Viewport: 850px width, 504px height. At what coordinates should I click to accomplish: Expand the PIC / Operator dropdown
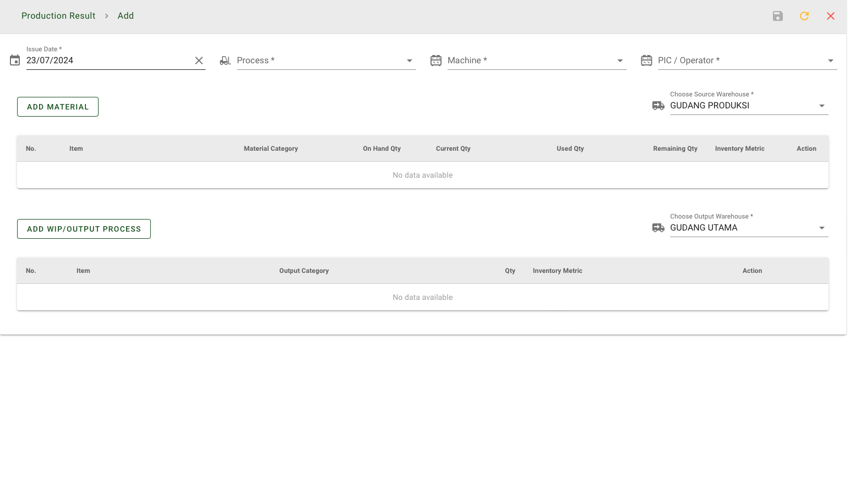click(x=831, y=61)
